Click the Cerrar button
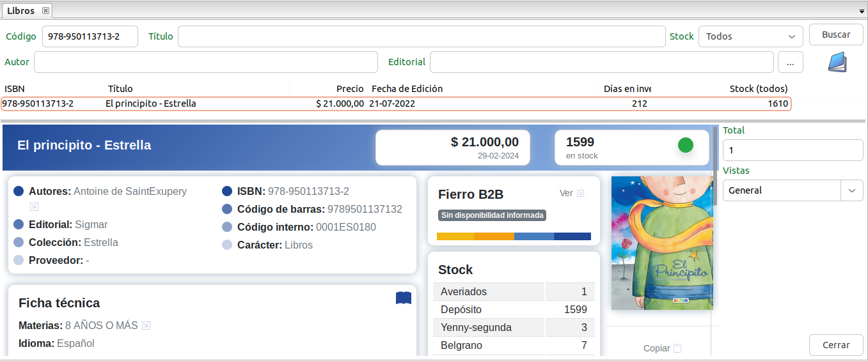The image size is (868, 361). [835, 345]
